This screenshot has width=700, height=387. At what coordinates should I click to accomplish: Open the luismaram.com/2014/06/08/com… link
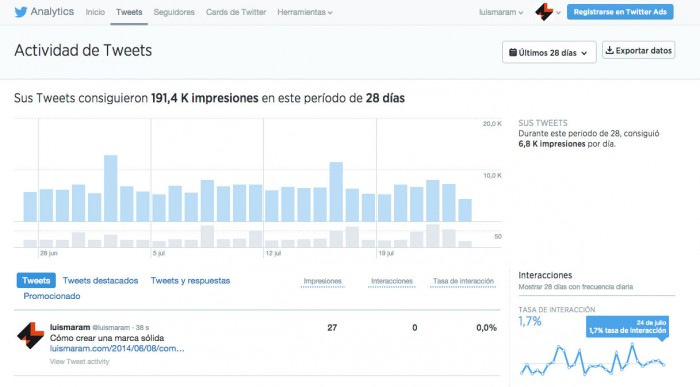click(117, 349)
